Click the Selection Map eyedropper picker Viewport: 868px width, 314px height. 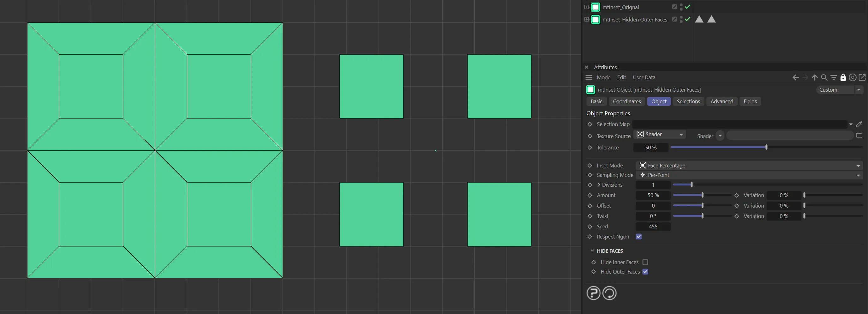[859, 124]
